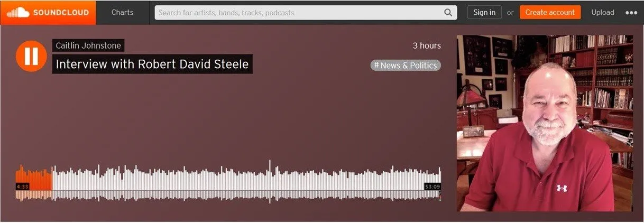Open the three-dots more menu
644x223 pixels.
point(631,13)
